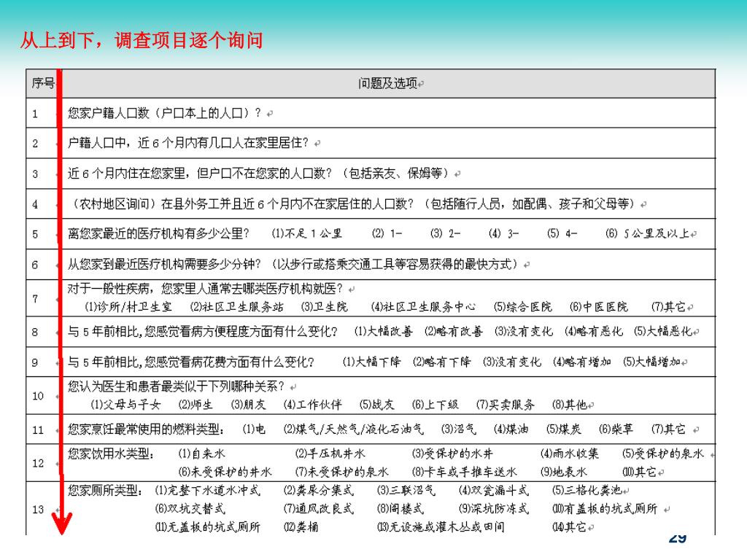The height and width of the screenshot is (560, 747).
Task: Select option '(1)完整下水道水冲式'
Action: tap(208, 491)
